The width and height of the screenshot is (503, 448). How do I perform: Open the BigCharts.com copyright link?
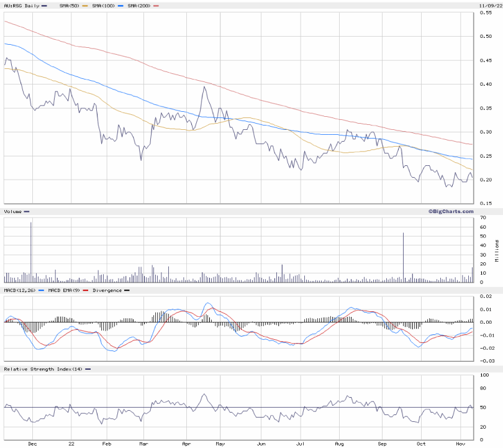[x=449, y=211]
